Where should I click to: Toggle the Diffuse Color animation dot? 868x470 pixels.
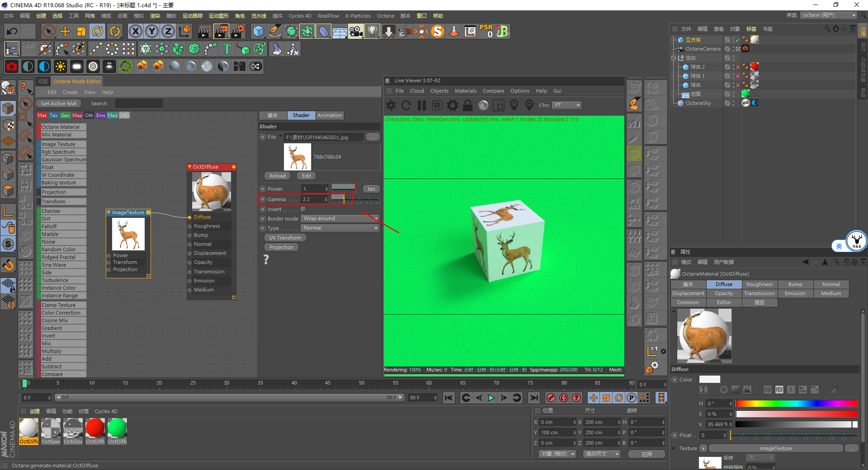point(675,380)
